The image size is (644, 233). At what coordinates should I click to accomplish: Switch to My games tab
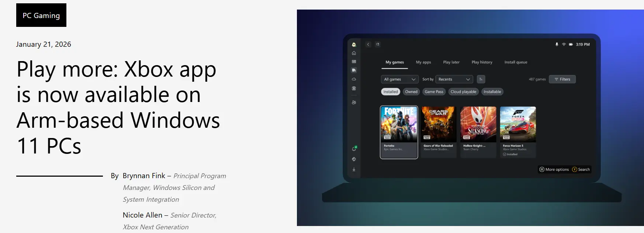(395, 62)
